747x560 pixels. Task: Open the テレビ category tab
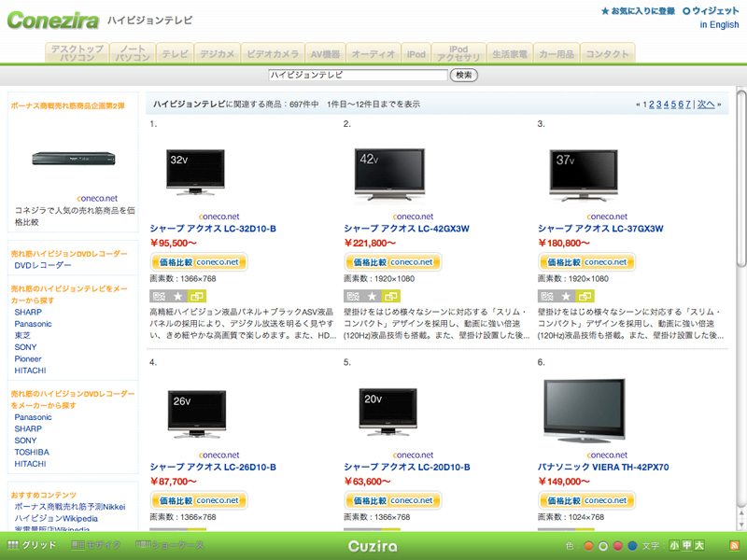point(175,54)
